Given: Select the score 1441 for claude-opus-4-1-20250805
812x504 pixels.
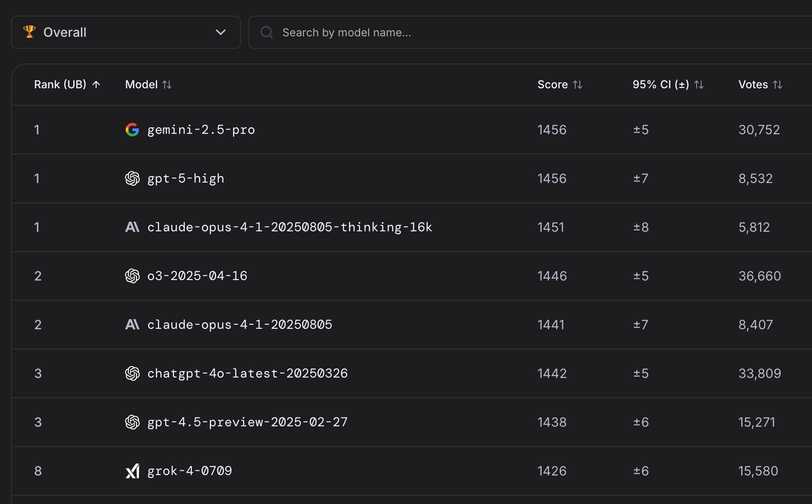Looking at the screenshot, I should coord(551,325).
